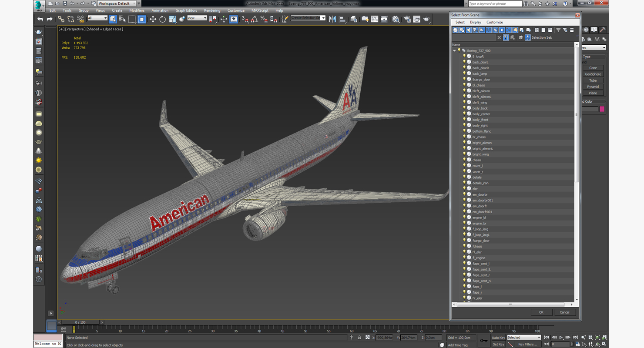The image size is (644, 348).
Task: Toggle Percent Snap in main toolbar
Action: tap(264, 19)
